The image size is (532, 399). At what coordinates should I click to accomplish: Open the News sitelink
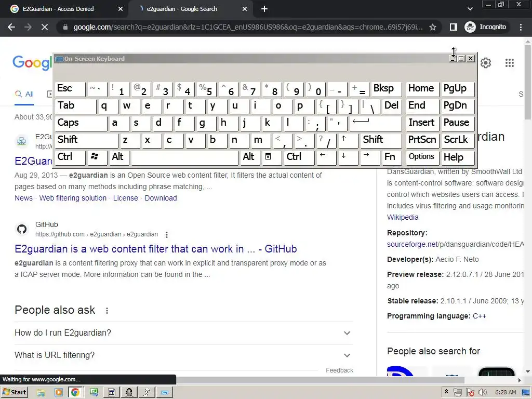(23, 198)
